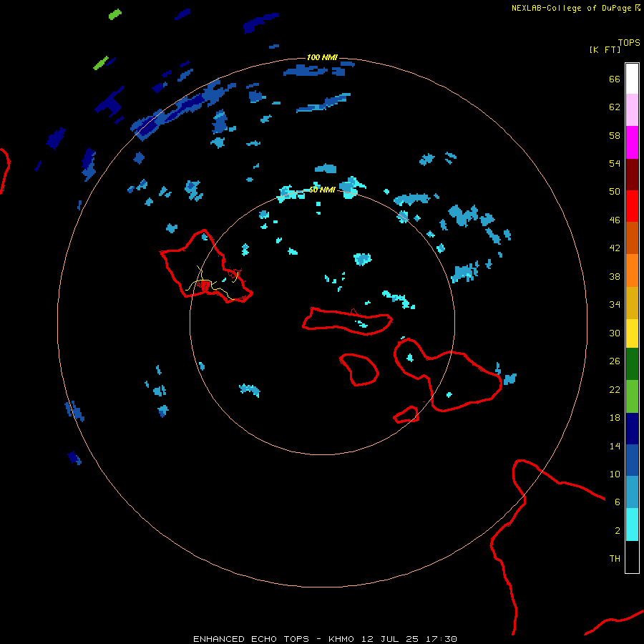The width and height of the screenshot is (644, 644).
Task: Click the cyan 2 kft legend swatch
Action: click(632, 525)
